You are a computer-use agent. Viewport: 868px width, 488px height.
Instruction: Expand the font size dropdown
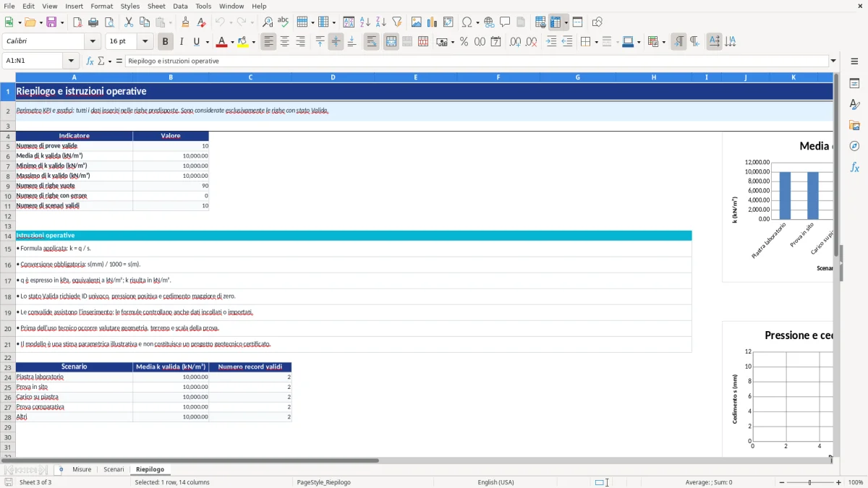pos(145,42)
